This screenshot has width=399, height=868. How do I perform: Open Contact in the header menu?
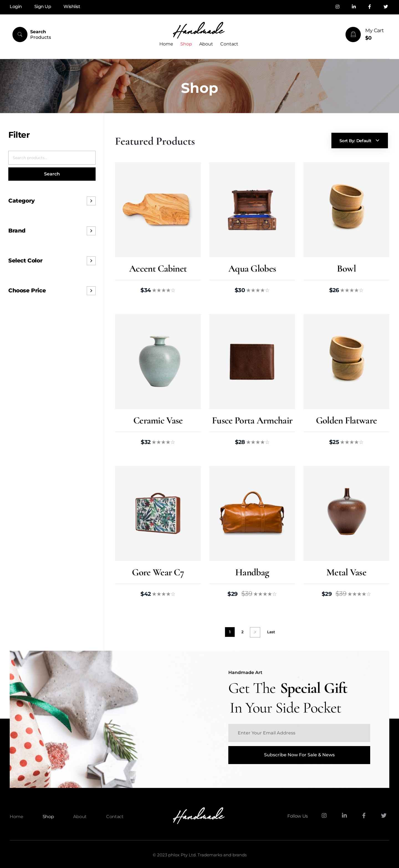[229, 44]
